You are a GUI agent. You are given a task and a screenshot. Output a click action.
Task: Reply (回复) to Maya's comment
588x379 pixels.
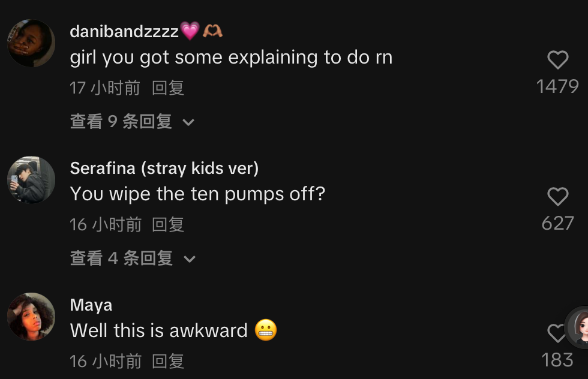pos(168,362)
